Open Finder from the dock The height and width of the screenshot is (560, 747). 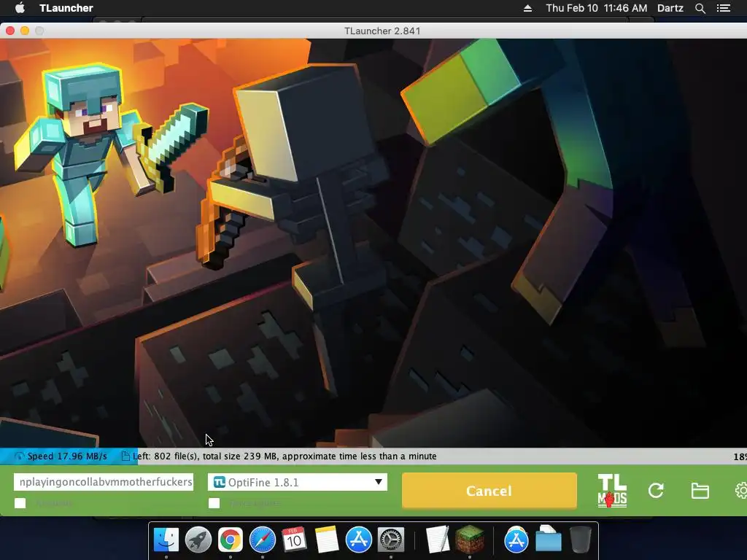pos(166,540)
